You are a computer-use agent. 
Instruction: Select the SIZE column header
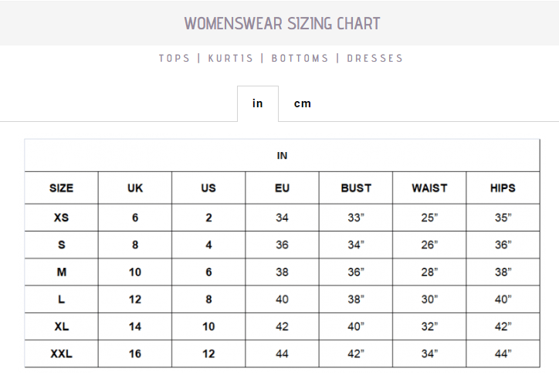[62, 188]
